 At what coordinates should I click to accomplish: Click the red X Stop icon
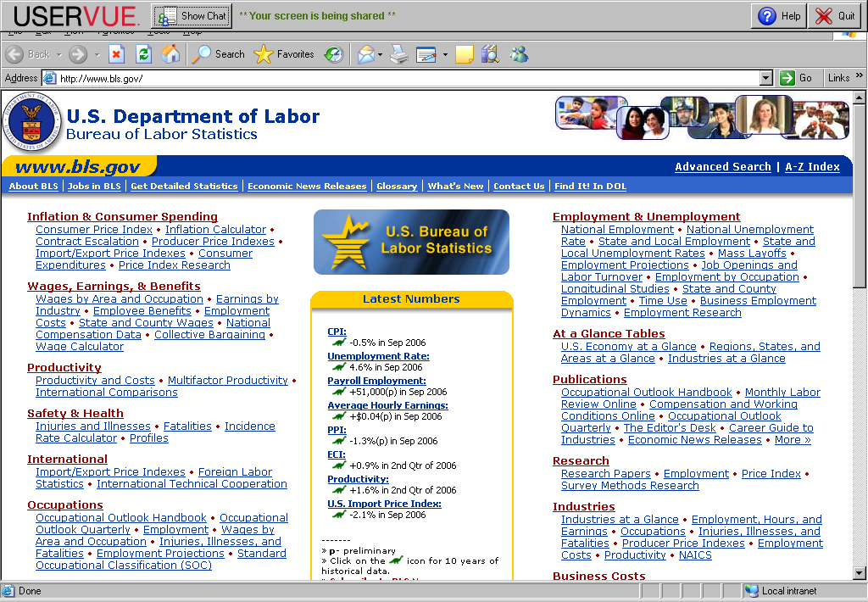[x=115, y=54]
